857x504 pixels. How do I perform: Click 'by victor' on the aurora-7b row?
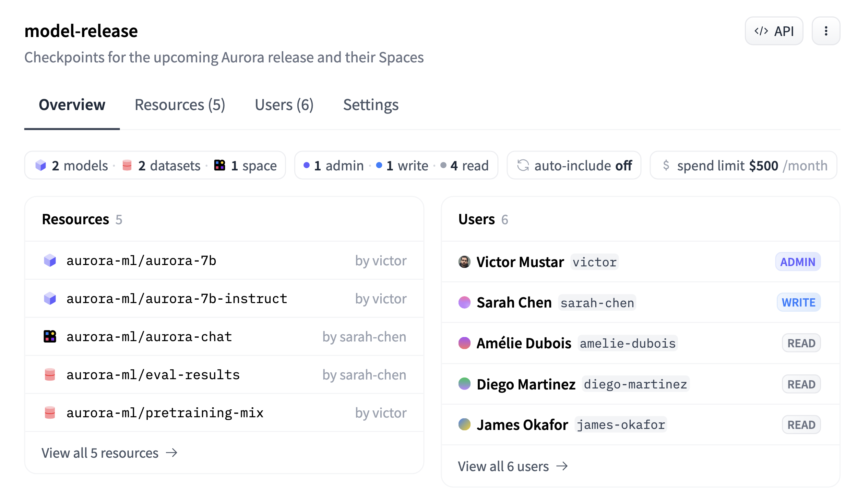point(381,261)
